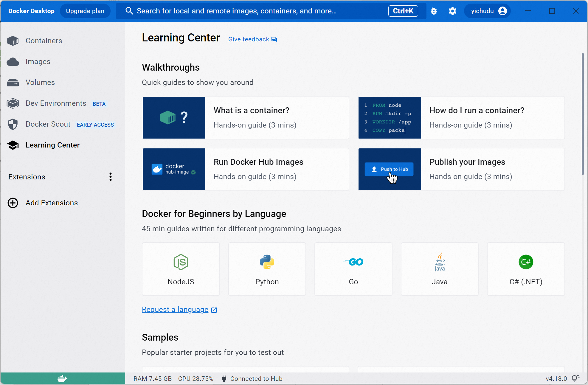This screenshot has height=385, width=588.
Task: Click the Docker Desktop title text
Action: (x=31, y=11)
